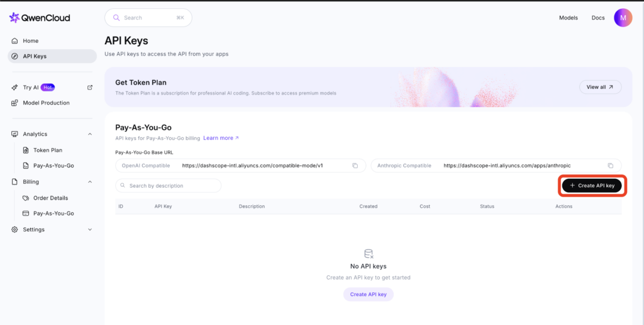Image resolution: width=644 pixels, height=325 pixels.
Task: Click the Analytics chart icon
Action: [15, 134]
